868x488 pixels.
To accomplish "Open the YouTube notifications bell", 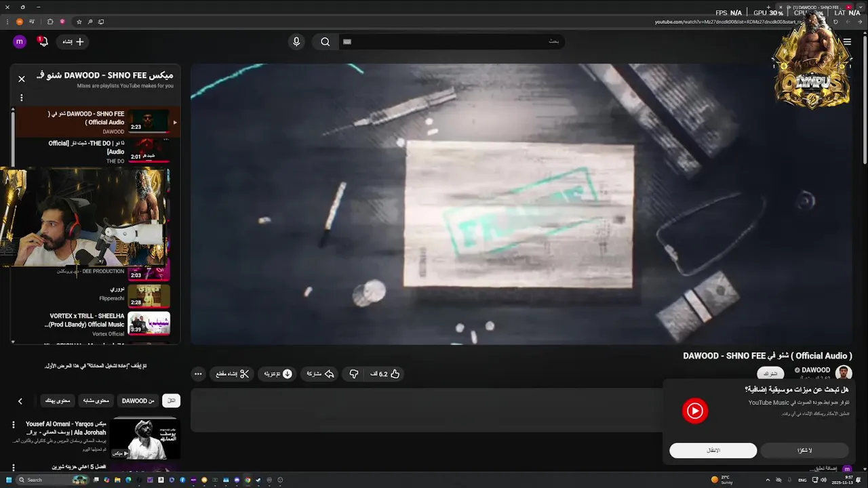I will click(43, 41).
